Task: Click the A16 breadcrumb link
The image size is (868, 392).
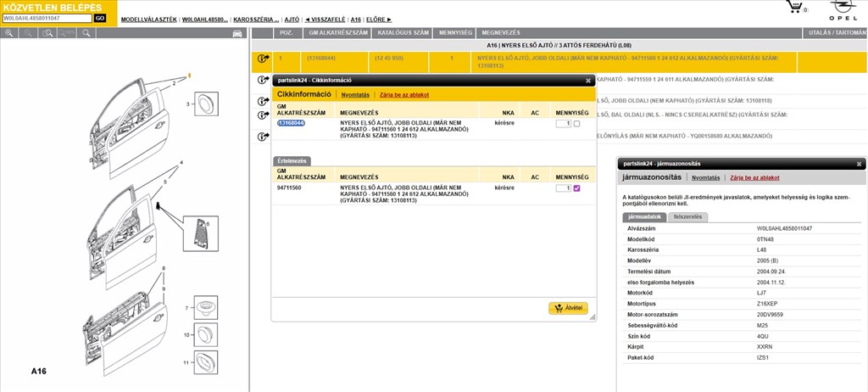Action: pyautogui.click(x=356, y=20)
